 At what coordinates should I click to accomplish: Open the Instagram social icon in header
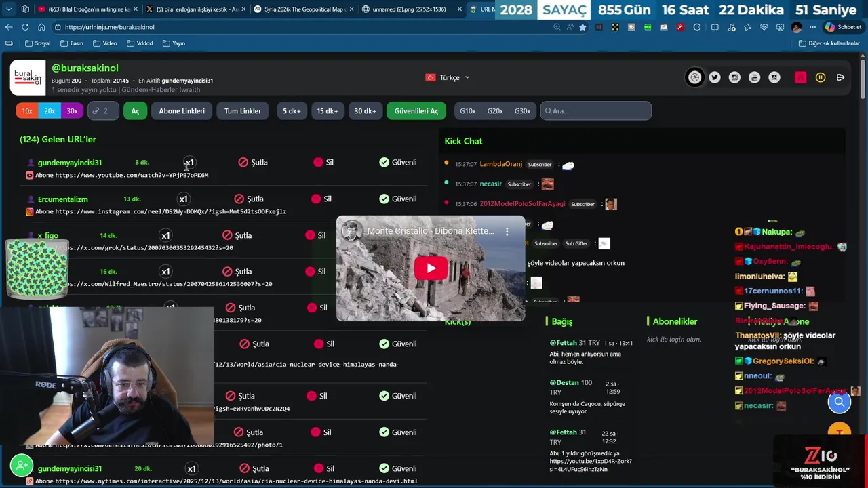tap(734, 77)
